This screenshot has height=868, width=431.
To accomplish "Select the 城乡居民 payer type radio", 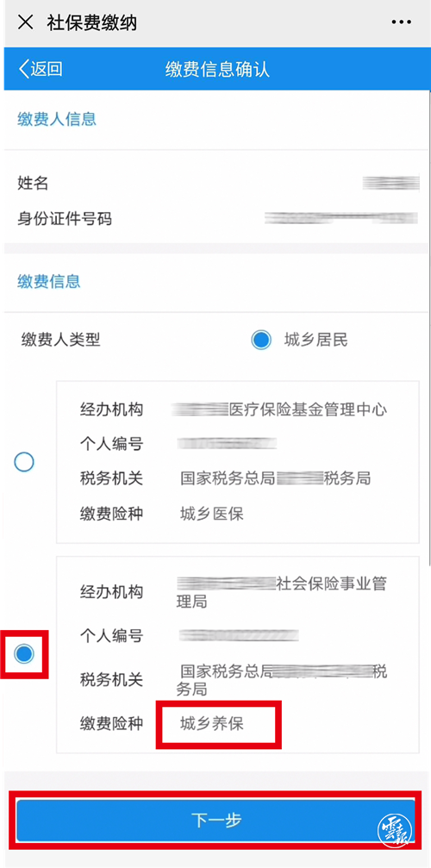I will point(260,340).
